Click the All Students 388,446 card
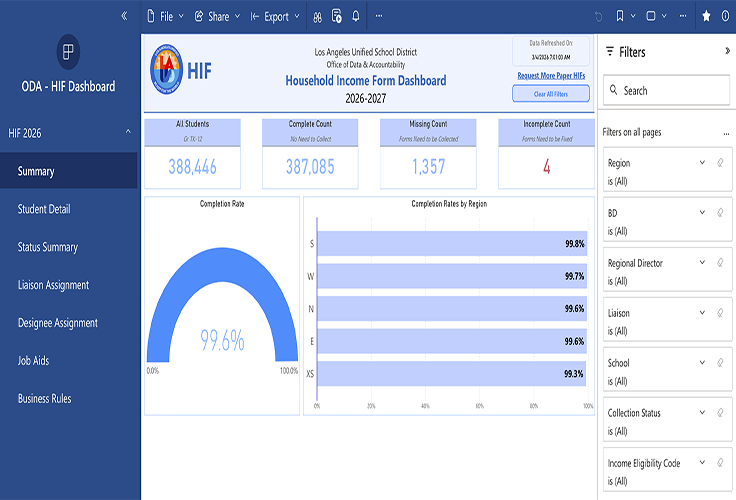Image resolution: width=736 pixels, height=500 pixels. 192,154
